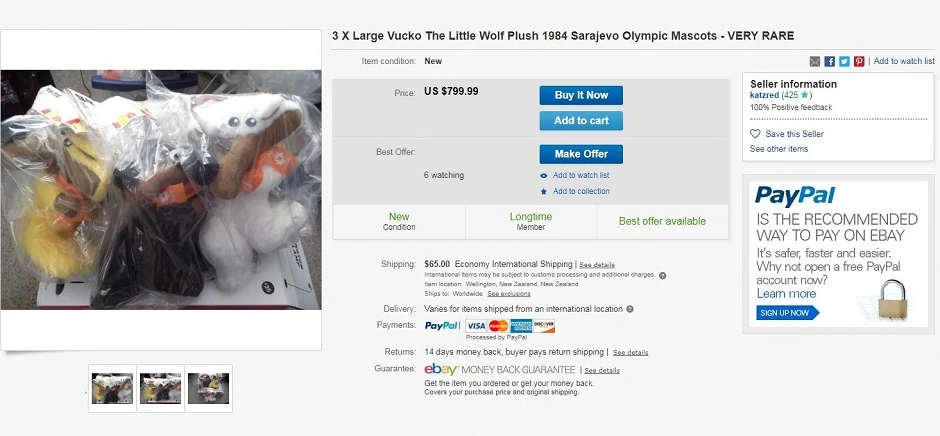Screen dimensions: 940x436
Task: Share listing via email icon
Action: (815, 62)
